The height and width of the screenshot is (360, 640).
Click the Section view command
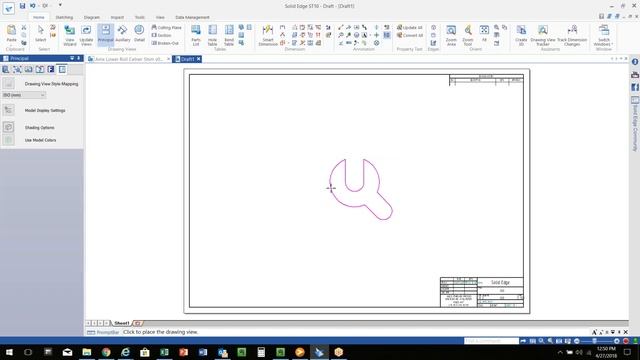[162, 35]
